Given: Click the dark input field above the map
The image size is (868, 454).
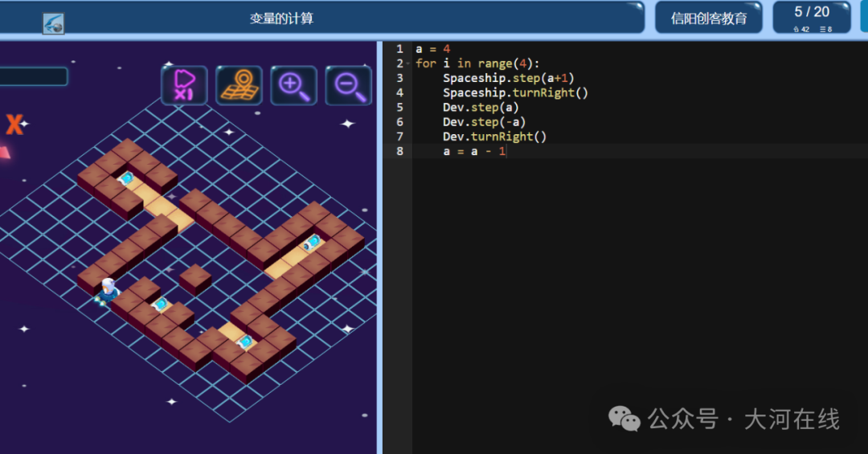Looking at the screenshot, I should pyautogui.click(x=33, y=76).
